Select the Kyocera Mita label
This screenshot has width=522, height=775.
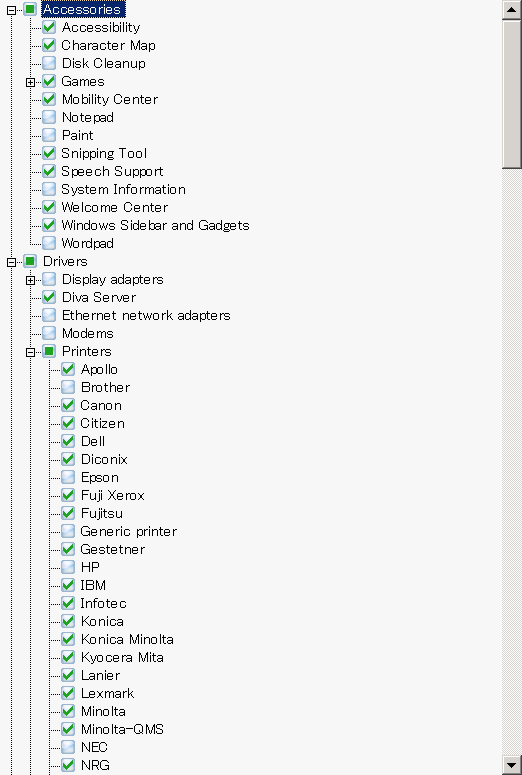[122, 657]
